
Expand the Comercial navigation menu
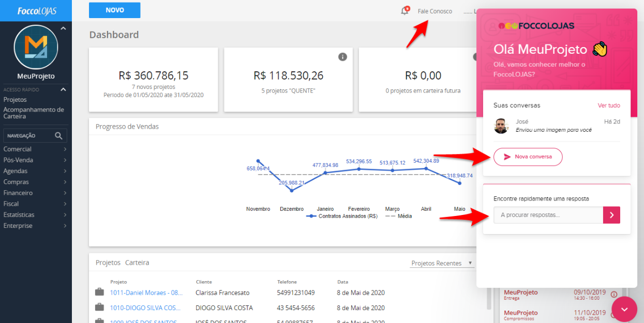35,149
